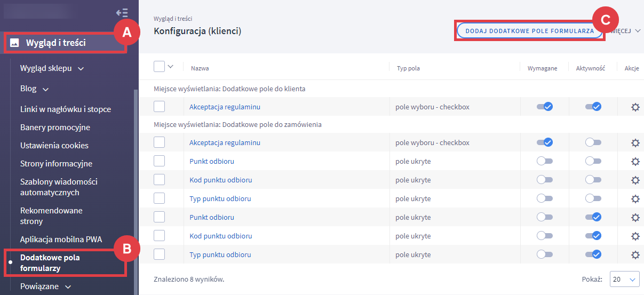The image size is (644, 295).
Task: Open gear actions for first Typ punktu odbioru
Action: click(x=635, y=198)
